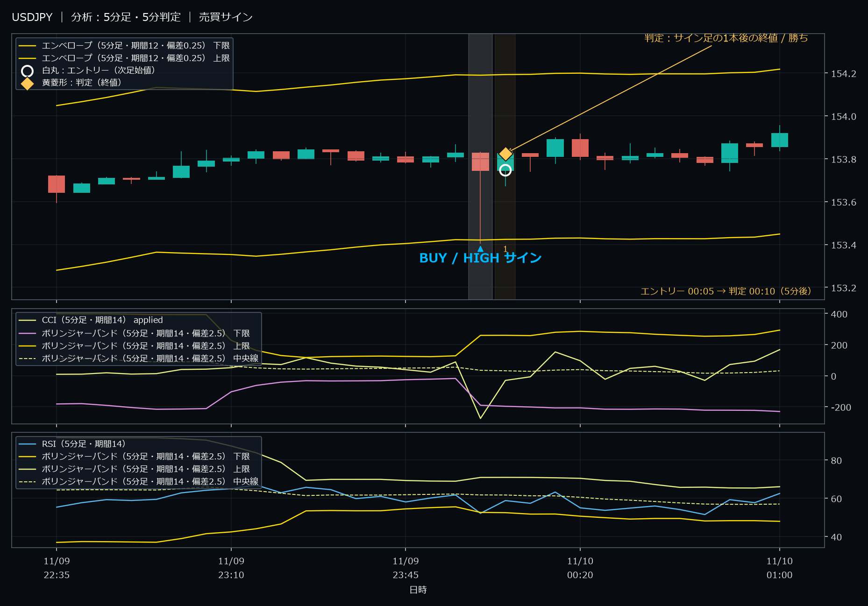868x606 pixels.
Task: Click the 黄菱形：判定（終値） legend label
Action: (x=82, y=83)
